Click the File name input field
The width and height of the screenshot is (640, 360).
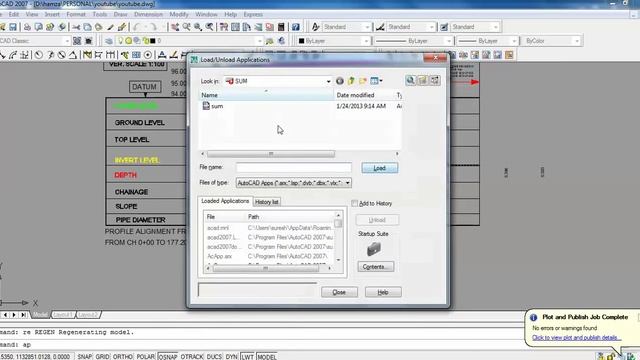pyautogui.click(x=293, y=167)
